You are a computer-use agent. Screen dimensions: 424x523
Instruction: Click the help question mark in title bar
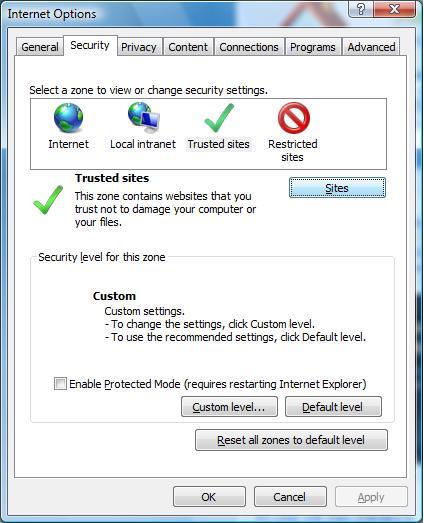(361, 9)
